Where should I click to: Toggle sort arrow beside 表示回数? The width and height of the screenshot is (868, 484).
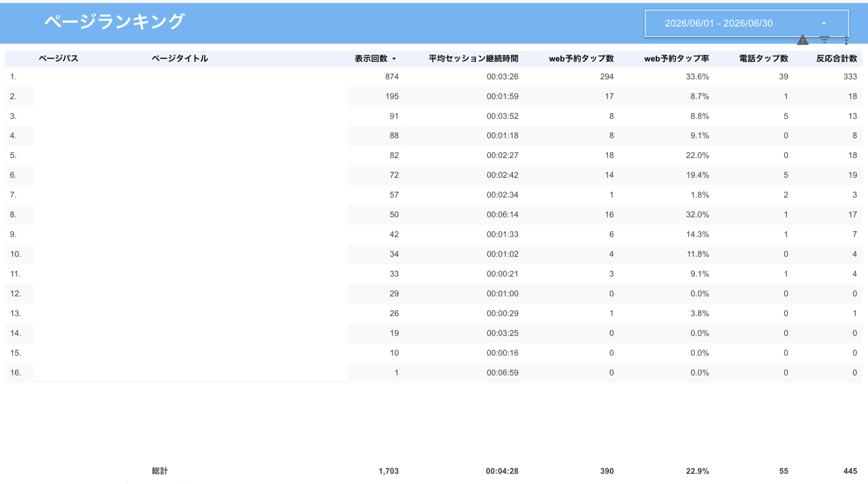pyautogui.click(x=394, y=59)
